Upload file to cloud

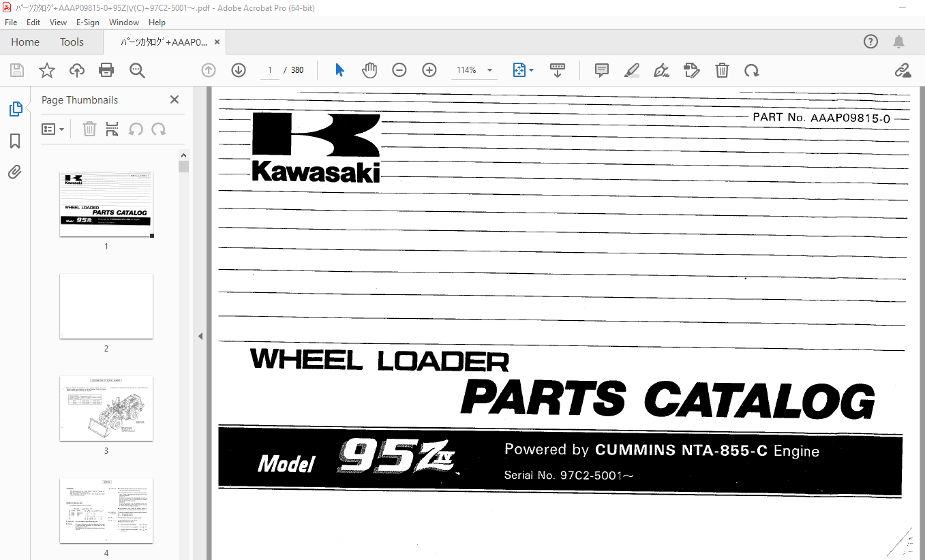(77, 70)
